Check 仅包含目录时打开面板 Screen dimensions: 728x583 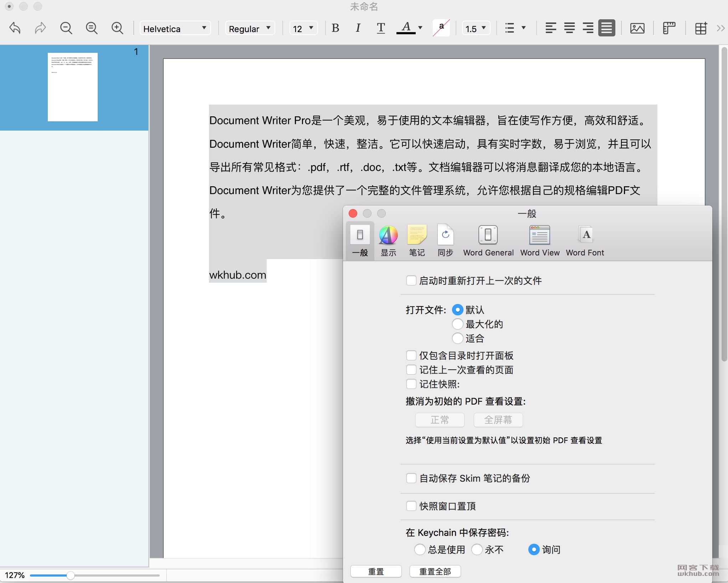(411, 355)
